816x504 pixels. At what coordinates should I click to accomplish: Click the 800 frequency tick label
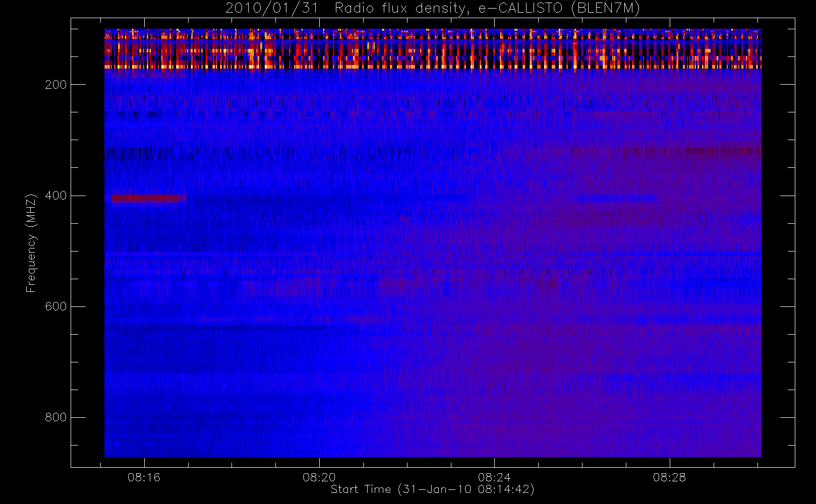click(x=55, y=417)
